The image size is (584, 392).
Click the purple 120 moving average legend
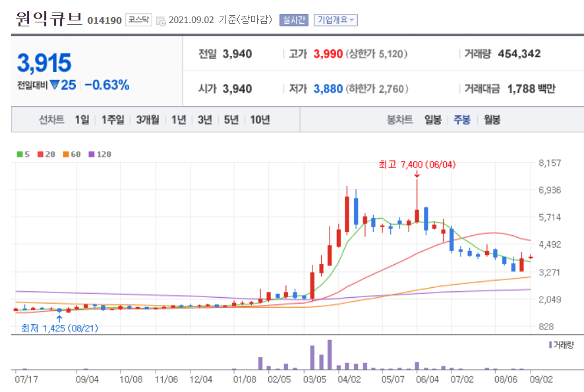pyautogui.click(x=100, y=154)
